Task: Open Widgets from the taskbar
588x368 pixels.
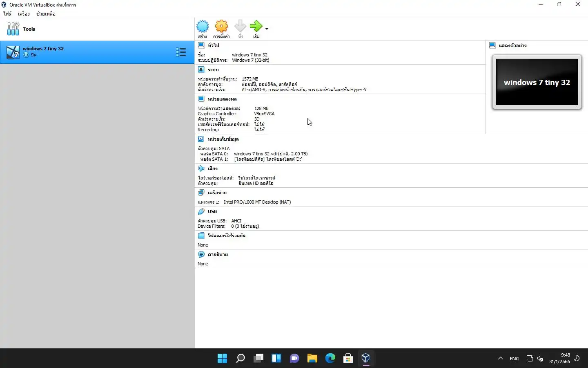Action: [276, 359]
